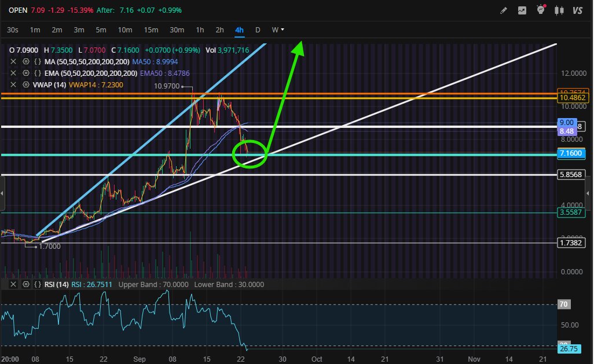The height and width of the screenshot is (364, 594).
Task: Click the EMA50 : 8.4786 value
Action: (x=165, y=73)
